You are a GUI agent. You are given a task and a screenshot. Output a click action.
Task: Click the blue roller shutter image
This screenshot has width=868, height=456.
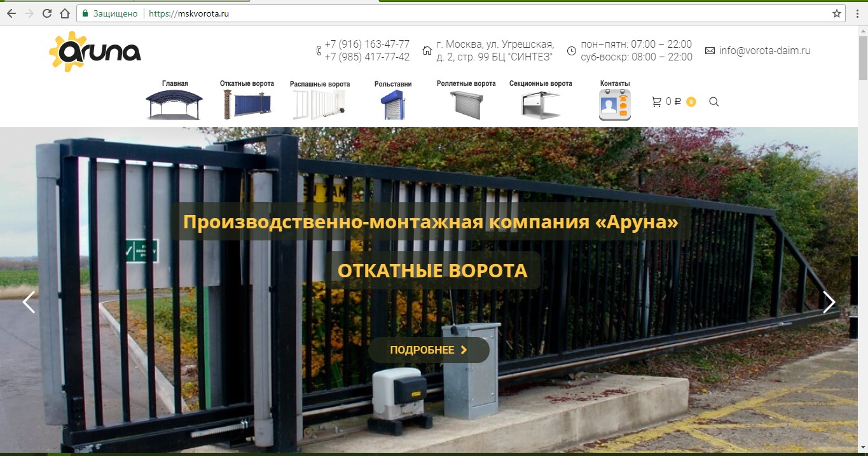coord(393,105)
